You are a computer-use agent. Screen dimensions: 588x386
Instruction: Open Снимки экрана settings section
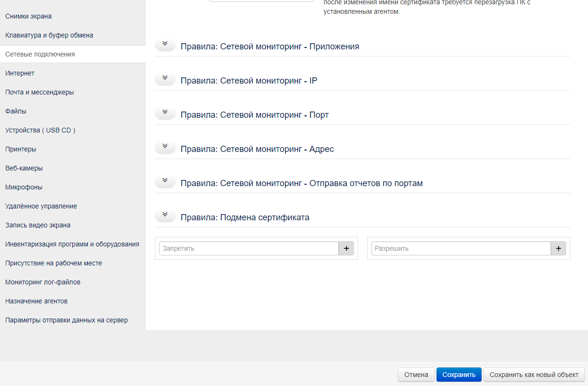[x=28, y=16]
